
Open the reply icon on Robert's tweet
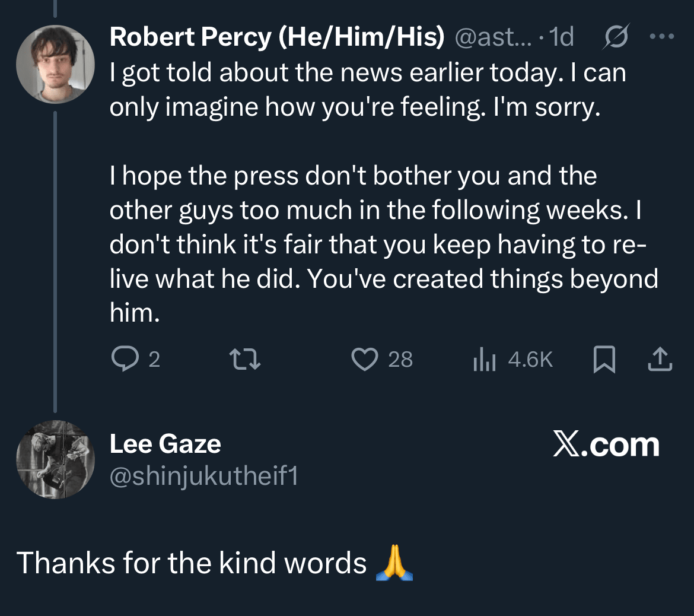123,359
